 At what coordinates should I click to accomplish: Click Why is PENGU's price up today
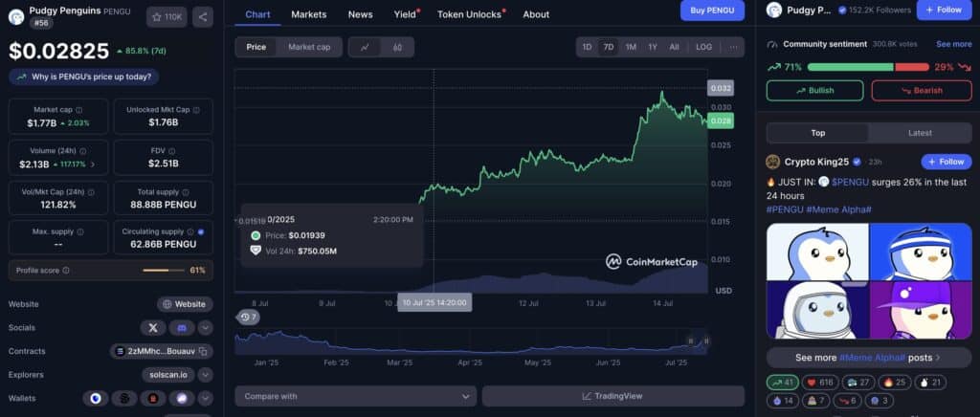click(x=84, y=77)
